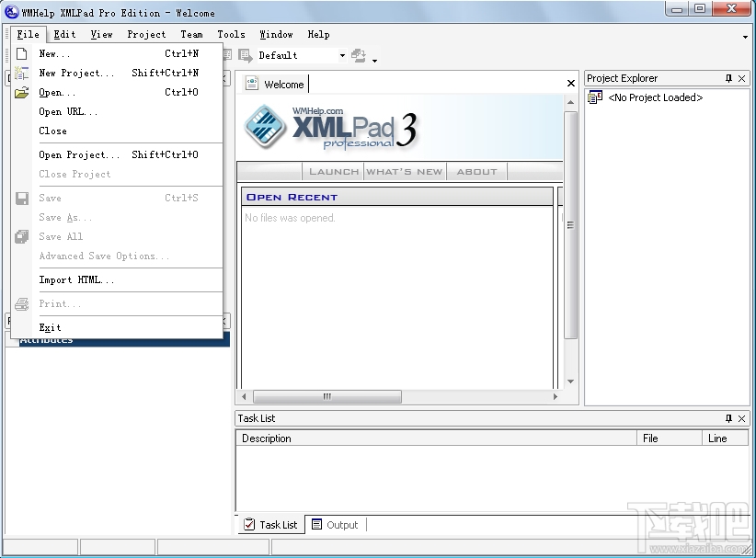Image resolution: width=756 pixels, height=558 pixels.
Task: Expand the toolbar options arrow after layout icon
Action: (x=374, y=61)
